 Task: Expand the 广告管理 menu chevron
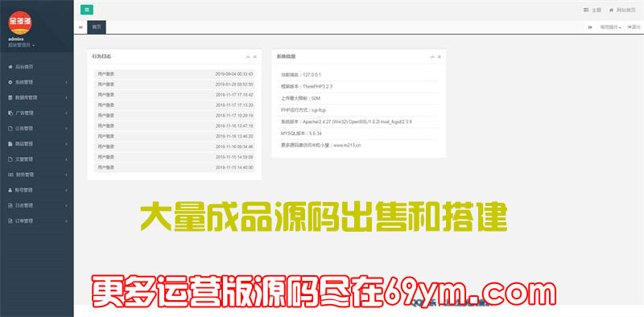click(x=67, y=113)
